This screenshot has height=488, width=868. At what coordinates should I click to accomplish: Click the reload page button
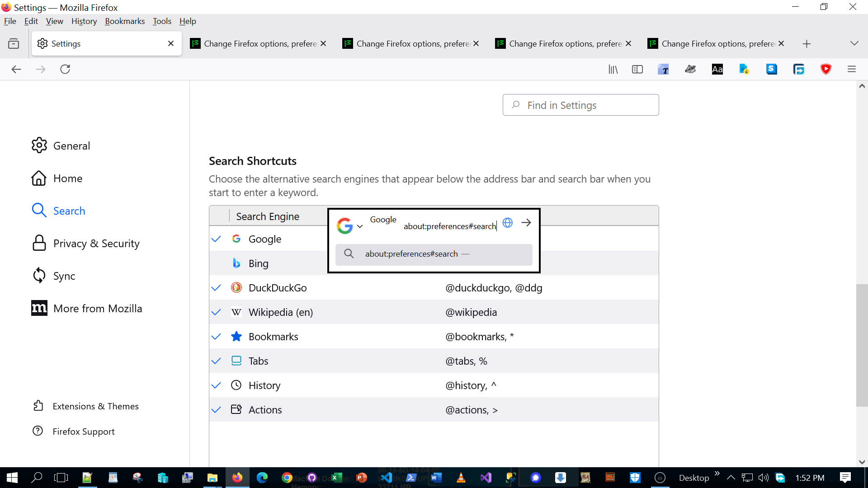pos(65,69)
